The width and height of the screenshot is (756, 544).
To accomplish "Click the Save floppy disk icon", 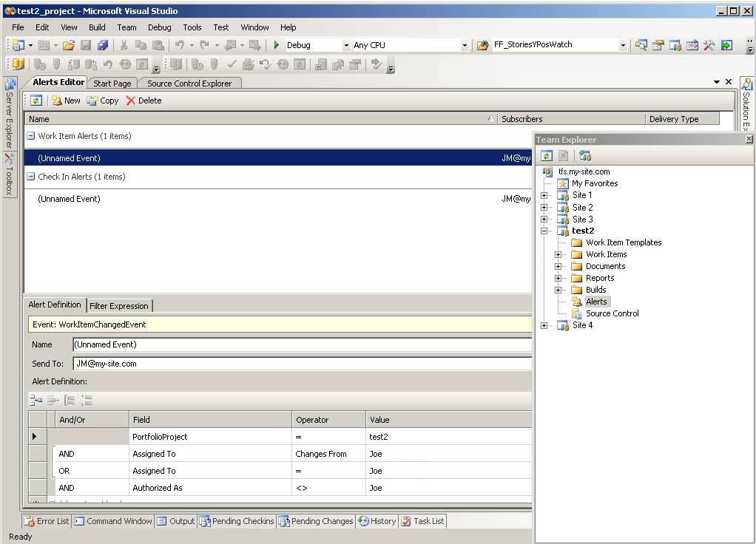I will pos(86,45).
